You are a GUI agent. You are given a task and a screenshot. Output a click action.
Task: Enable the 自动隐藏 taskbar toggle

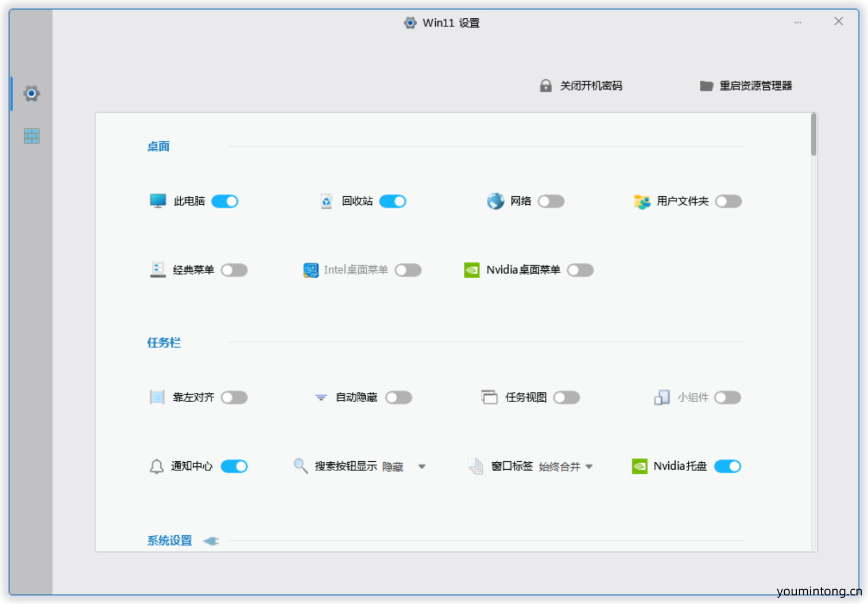coord(399,398)
